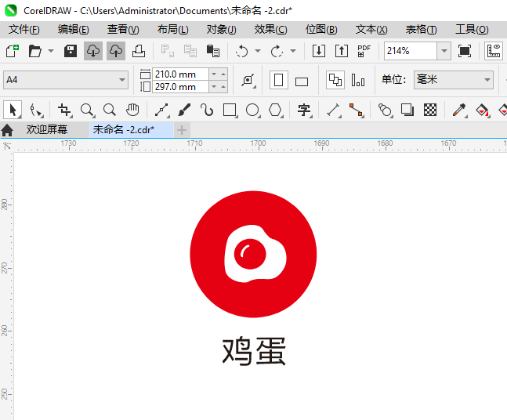Expand the redo history dropdown arrow

pyautogui.click(x=292, y=51)
